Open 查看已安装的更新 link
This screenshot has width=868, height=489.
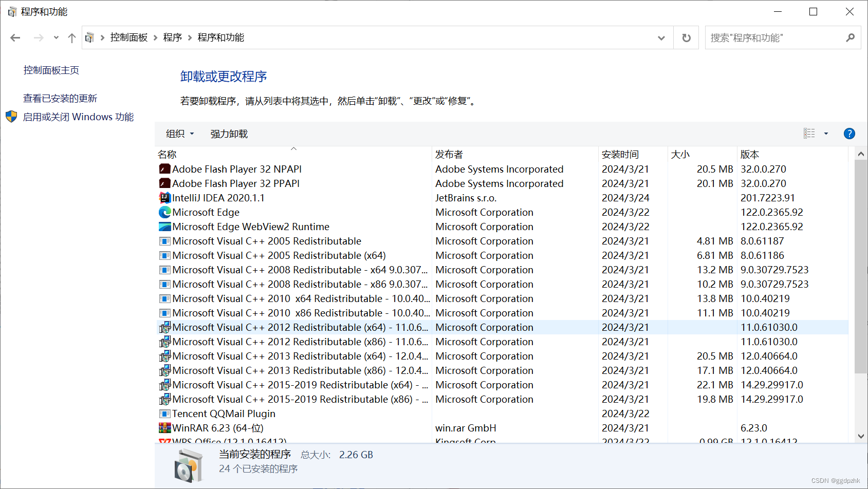tap(60, 98)
